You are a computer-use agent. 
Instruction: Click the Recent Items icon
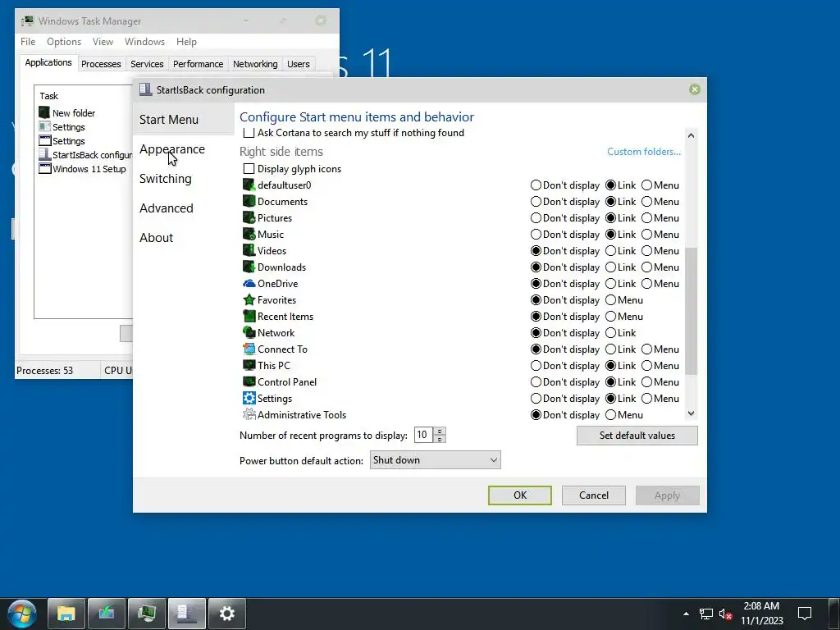(249, 316)
